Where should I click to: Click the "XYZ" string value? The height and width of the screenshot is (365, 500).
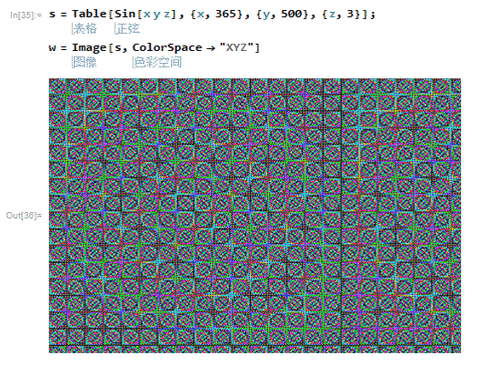pyautogui.click(x=237, y=48)
